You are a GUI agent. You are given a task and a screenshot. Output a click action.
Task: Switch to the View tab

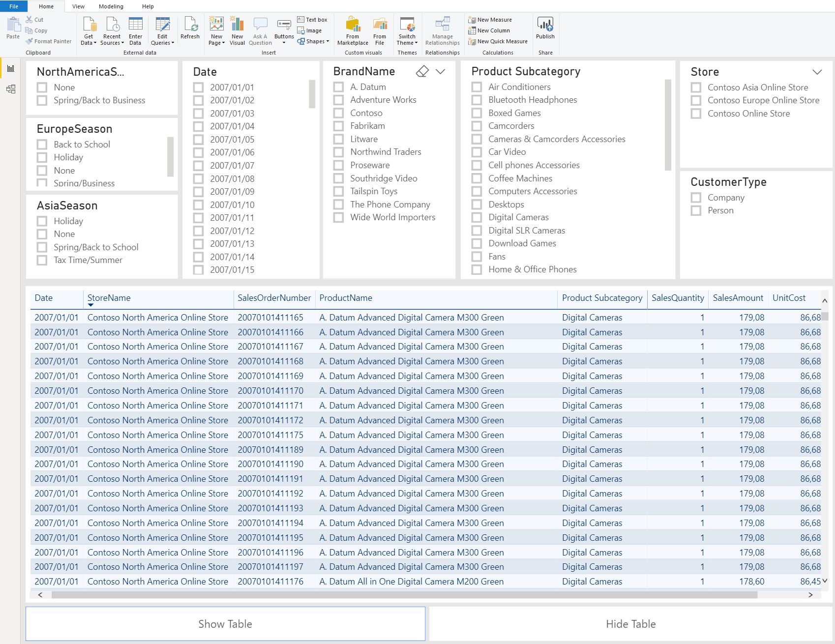pos(78,6)
